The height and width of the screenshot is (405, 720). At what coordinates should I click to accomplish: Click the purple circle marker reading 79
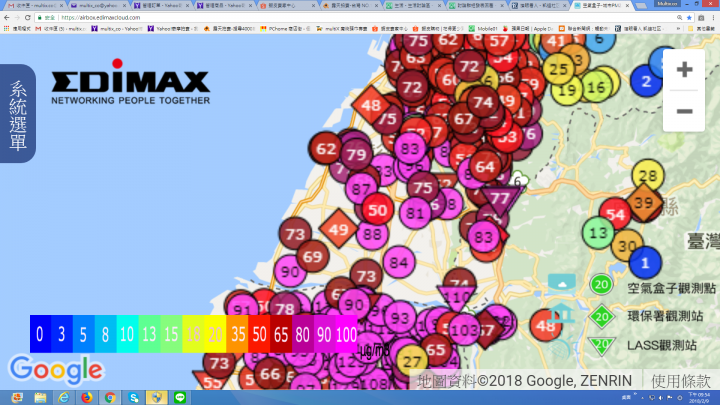pos(356,154)
